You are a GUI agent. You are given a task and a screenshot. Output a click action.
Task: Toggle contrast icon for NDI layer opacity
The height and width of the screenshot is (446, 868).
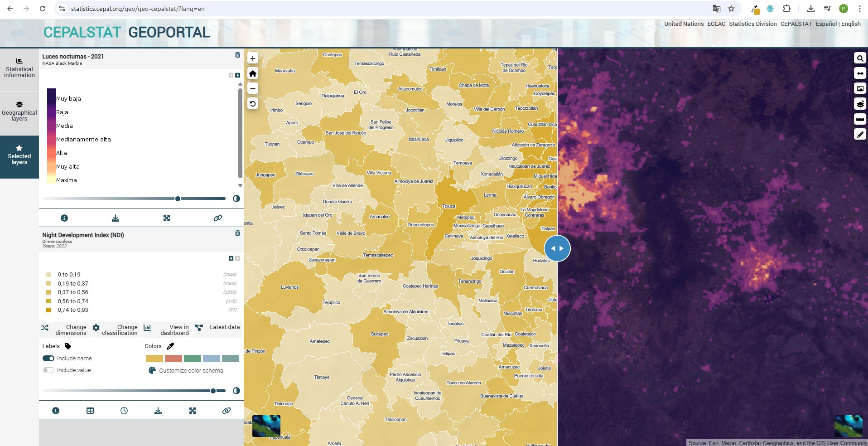tap(236, 391)
